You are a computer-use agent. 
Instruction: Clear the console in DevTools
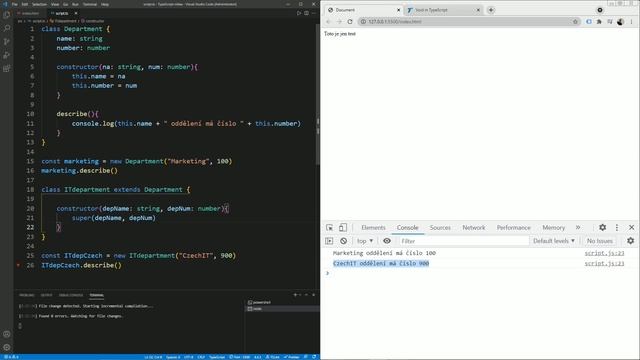pos(344,241)
